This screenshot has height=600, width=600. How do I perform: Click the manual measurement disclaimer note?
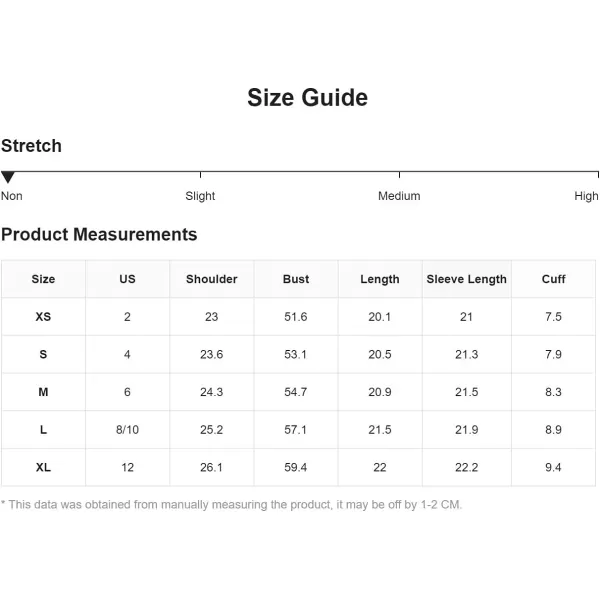(232, 505)
